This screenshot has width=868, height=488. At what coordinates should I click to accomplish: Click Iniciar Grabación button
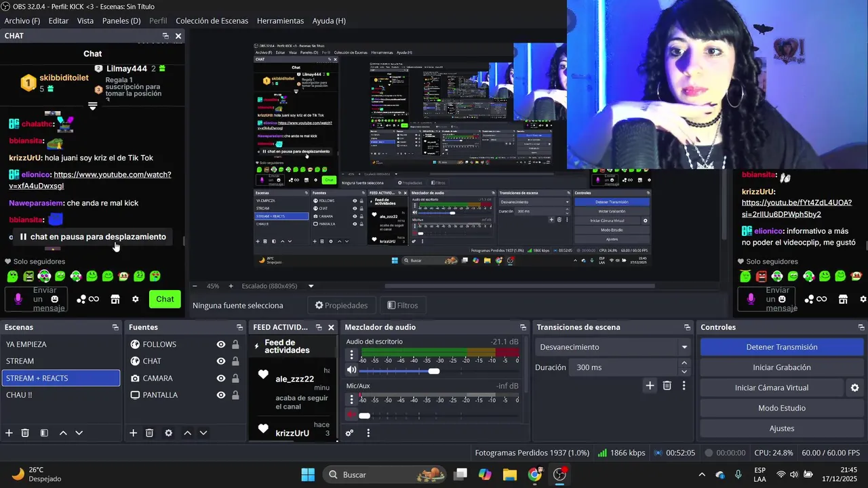782,367
